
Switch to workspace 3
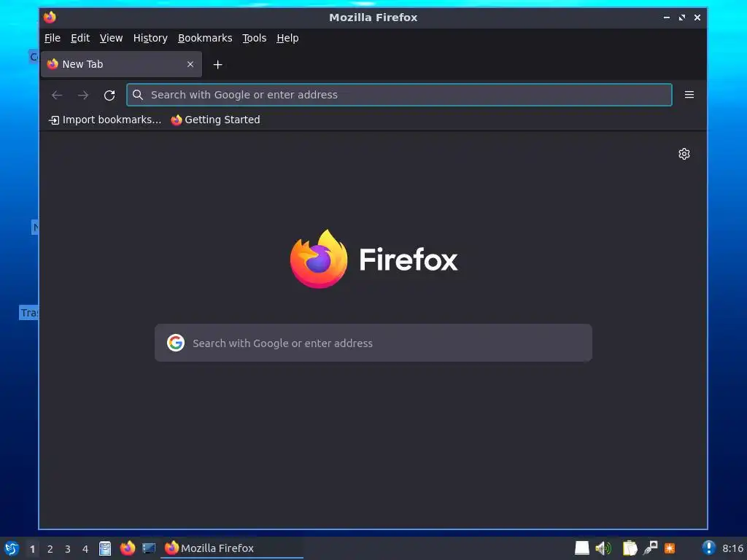(x=68, y=549)
